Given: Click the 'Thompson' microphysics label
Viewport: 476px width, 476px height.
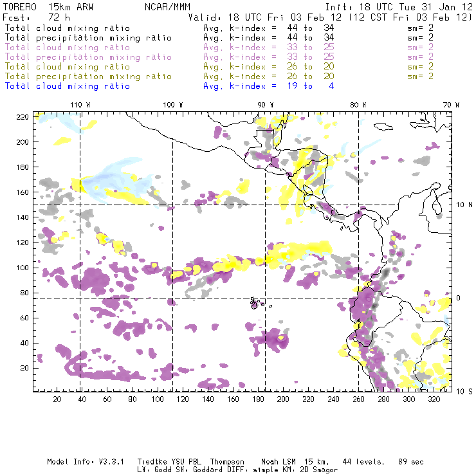Looking at the screenshot, I should pos(227,462).
